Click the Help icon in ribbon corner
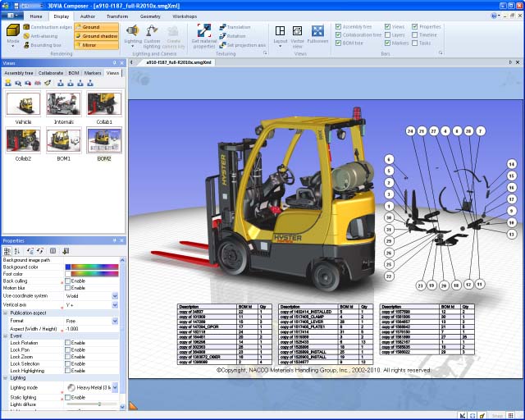This screenshot has height=420, width=525. point(494,16)
